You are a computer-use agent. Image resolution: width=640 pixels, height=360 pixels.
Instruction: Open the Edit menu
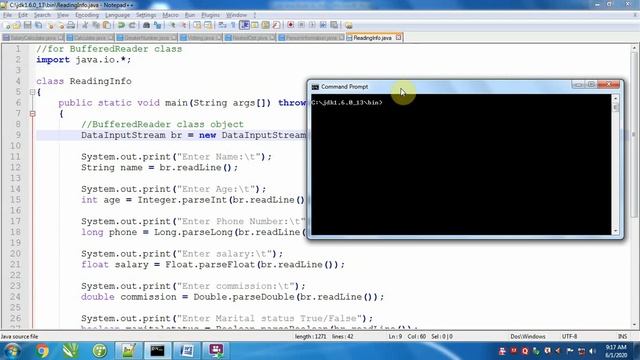tap(23, 15)
